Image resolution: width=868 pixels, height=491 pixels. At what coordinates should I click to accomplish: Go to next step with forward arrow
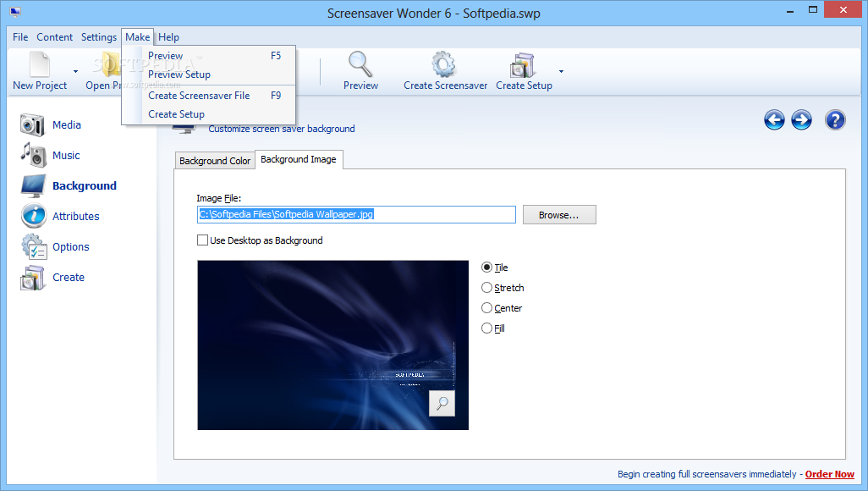click(801, 119)
